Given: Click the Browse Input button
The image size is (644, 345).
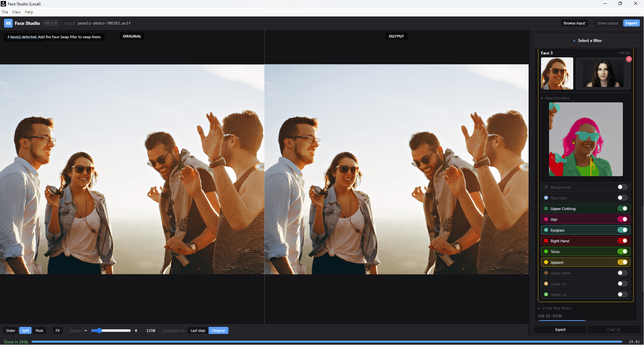Looking at the screenshot, I should [574, 23].
